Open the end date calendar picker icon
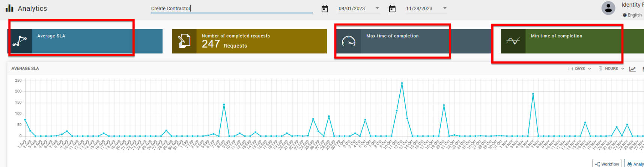Viewport: 644px width, 167px height. 392,9
